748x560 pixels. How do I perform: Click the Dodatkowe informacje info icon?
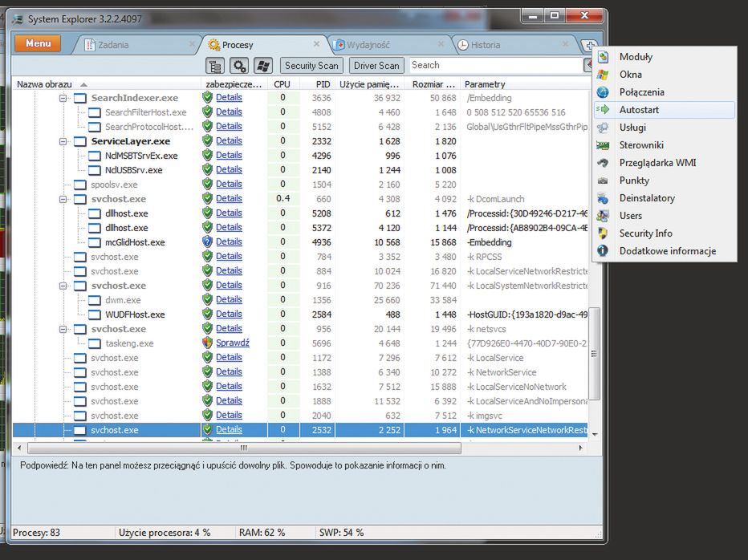pyautogui.click(x=603, y=251)
